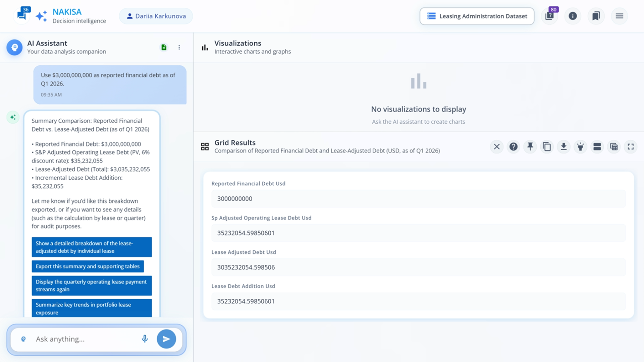Click Summarize key trends in portfolio lease exposure
Screen dimensions: 644x362
(92, 308)
